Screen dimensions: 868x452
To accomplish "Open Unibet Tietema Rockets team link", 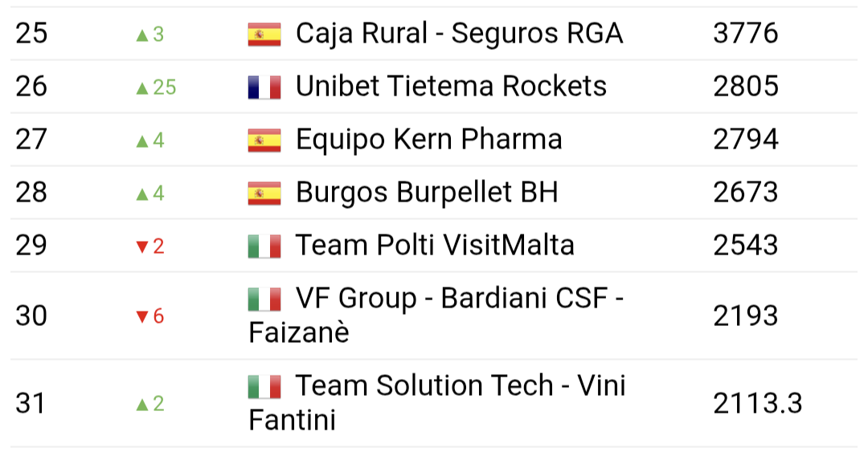I will [451, 86].
